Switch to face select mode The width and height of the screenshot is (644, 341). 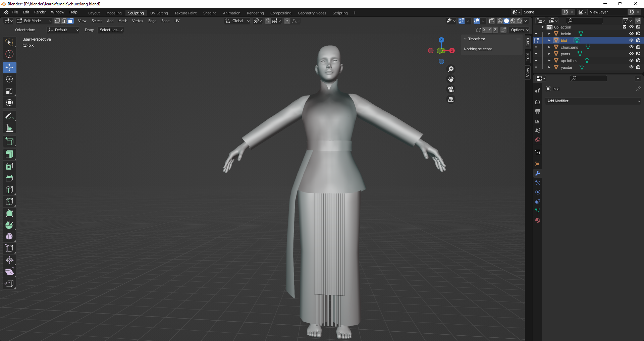(x=71, y=21)
